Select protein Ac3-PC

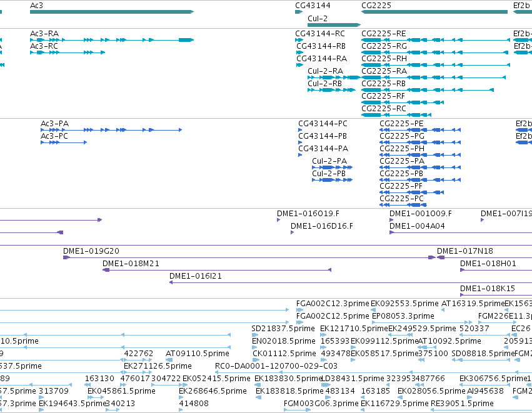(x=54, y=136)
